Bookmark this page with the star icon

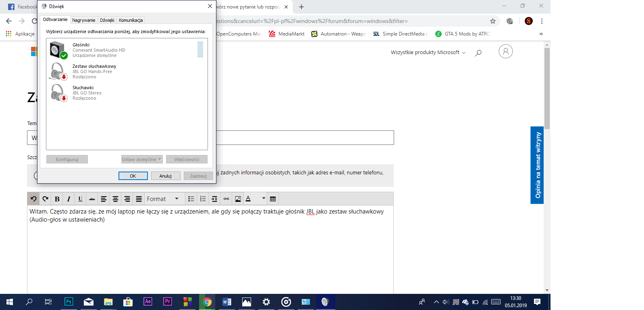pos(493,21)
